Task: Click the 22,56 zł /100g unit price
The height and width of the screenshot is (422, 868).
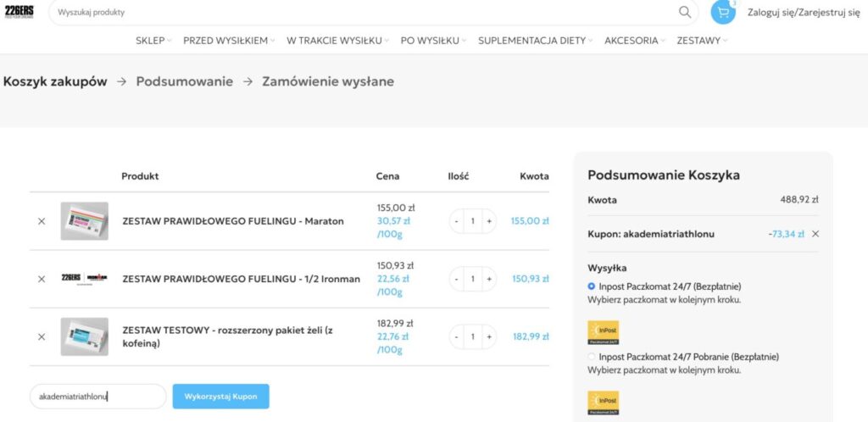Action: (x=393, y=285)
